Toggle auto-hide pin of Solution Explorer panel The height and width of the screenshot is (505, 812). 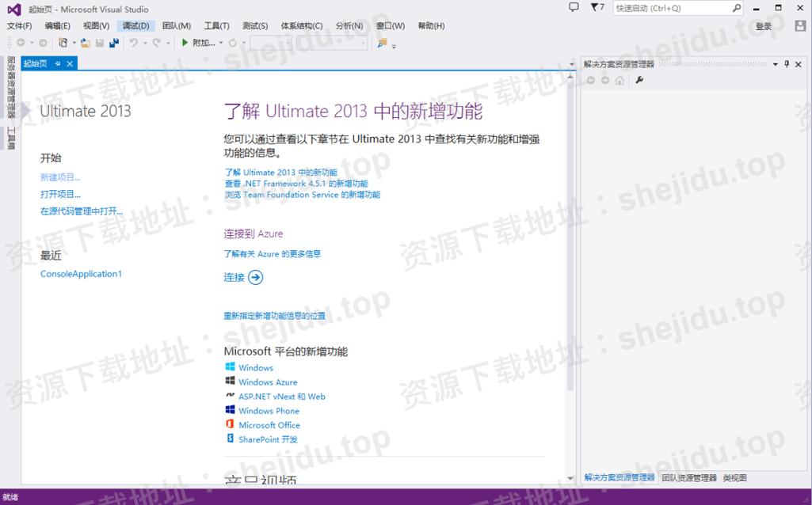tap(787, 64)
